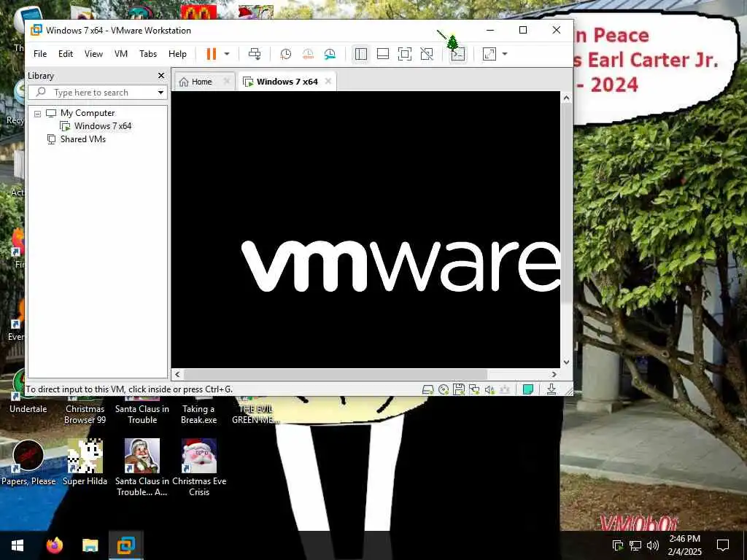This screenshot has width=747, height=560.
Task: Open the Edit menu
Action: [65, 54]
